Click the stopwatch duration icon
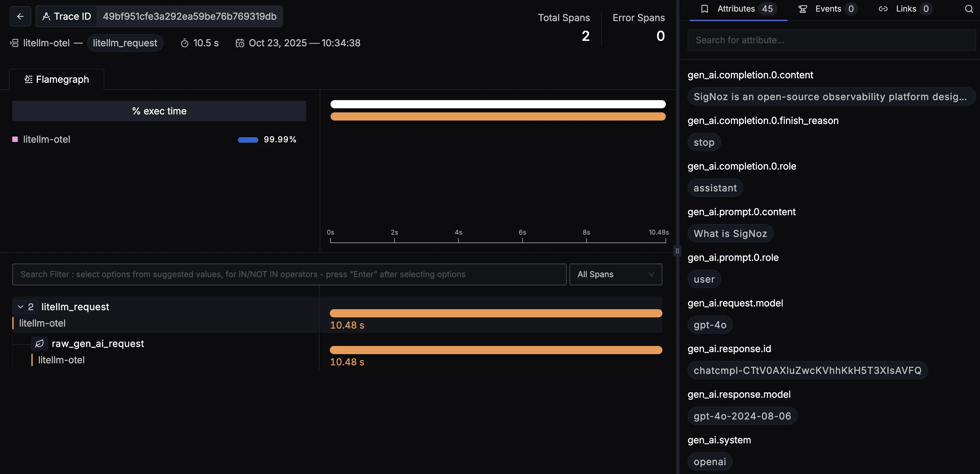The height and width of the screenshot is (474, 980). [185, 43]
